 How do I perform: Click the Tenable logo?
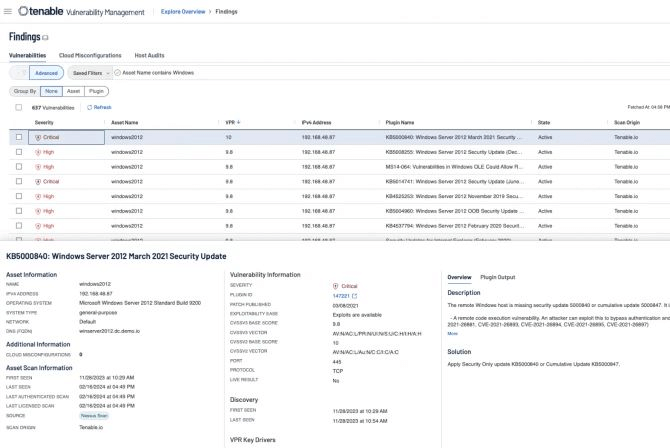[41, 11]
